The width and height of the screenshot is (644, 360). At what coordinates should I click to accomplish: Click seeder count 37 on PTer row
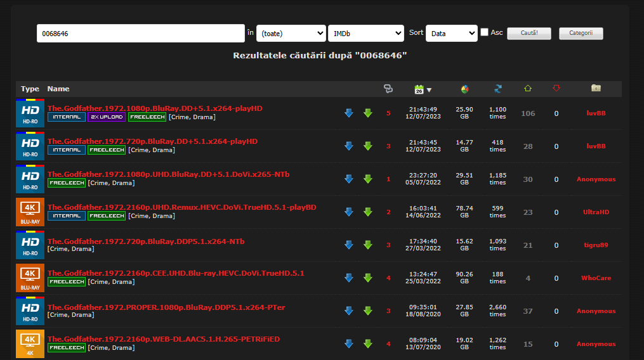(x=528, y=311)
